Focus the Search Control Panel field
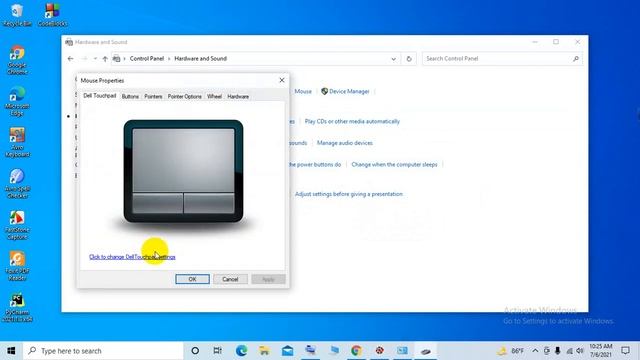This screenshot has height=360, width=640. [502, 59]
